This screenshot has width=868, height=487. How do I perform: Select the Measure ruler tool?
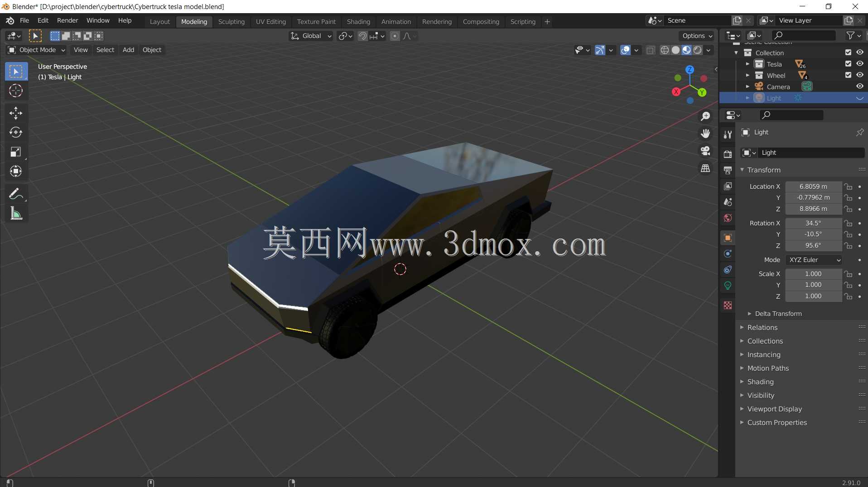pos(16,213)
